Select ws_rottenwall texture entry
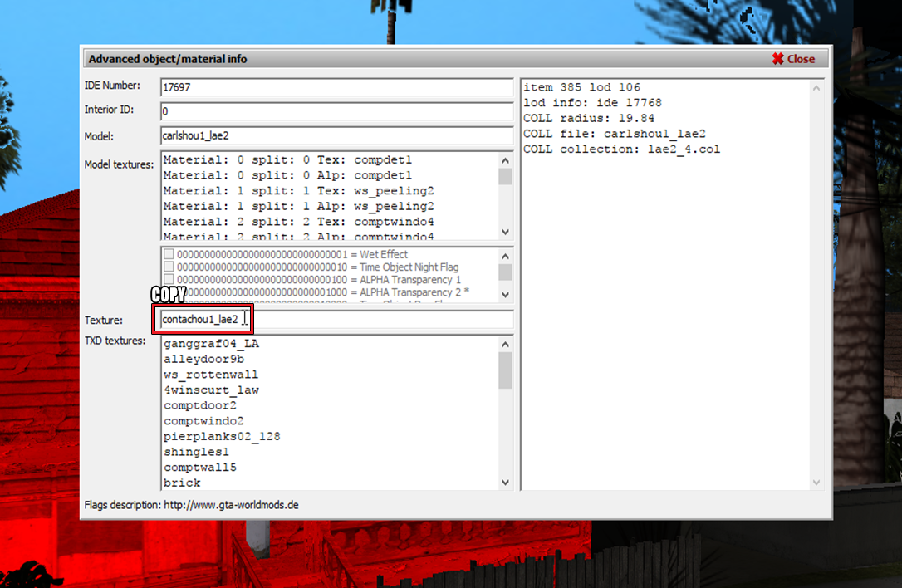The height and width of the screenshot is (588, 902). pyautogui.click(x=210, y=375)
